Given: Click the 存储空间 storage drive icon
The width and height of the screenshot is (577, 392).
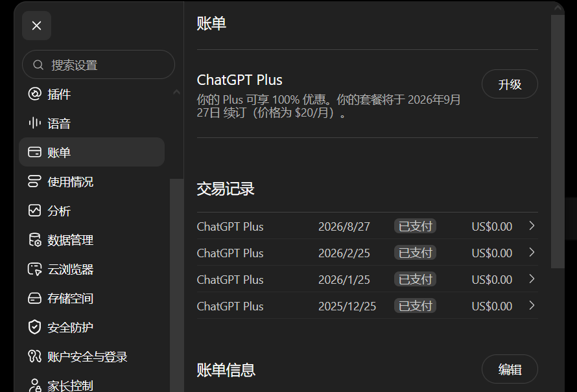Looking at the screenshot, I should pyautogui.click(x=34, y=298).
